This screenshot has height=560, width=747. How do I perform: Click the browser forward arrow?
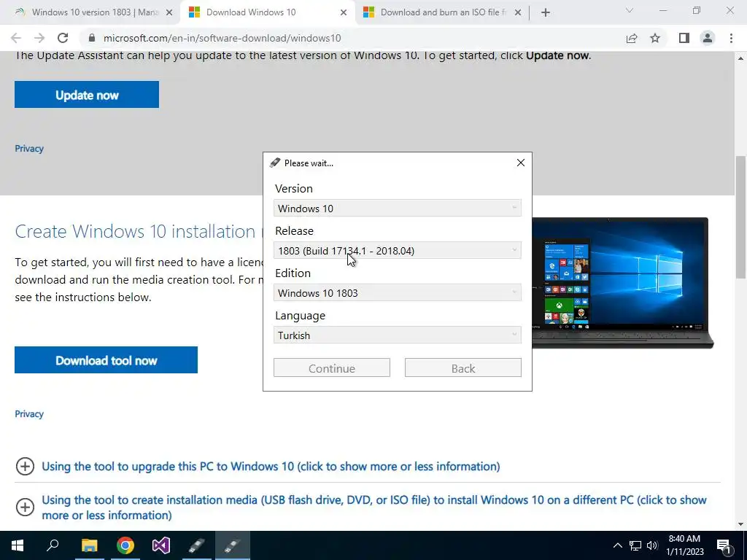[x=39, y=38]
